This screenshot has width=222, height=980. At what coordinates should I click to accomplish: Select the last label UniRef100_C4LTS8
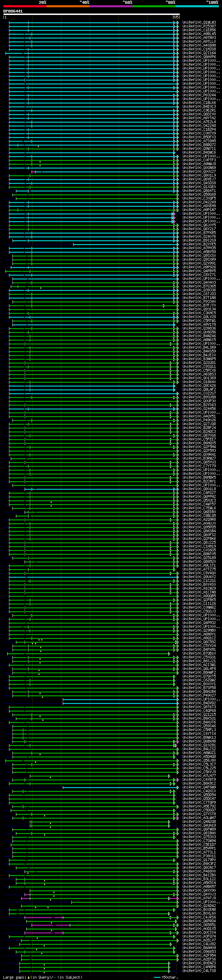[x=199, y=971]
